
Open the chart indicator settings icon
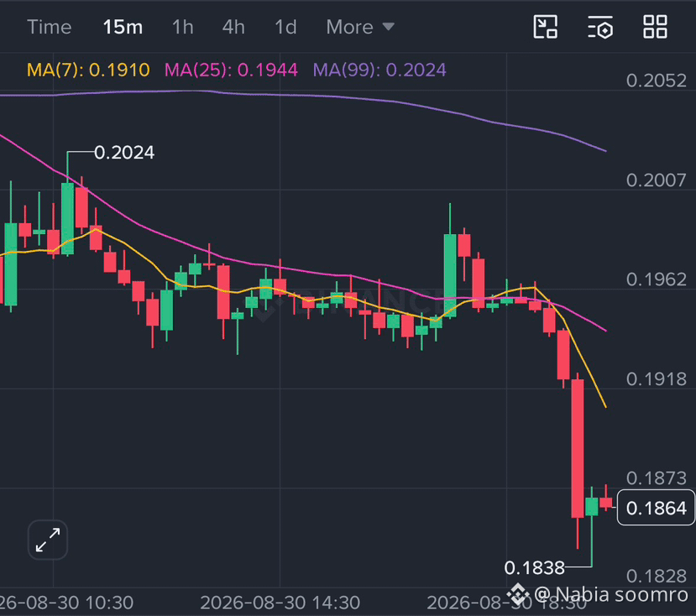point(600,27)
